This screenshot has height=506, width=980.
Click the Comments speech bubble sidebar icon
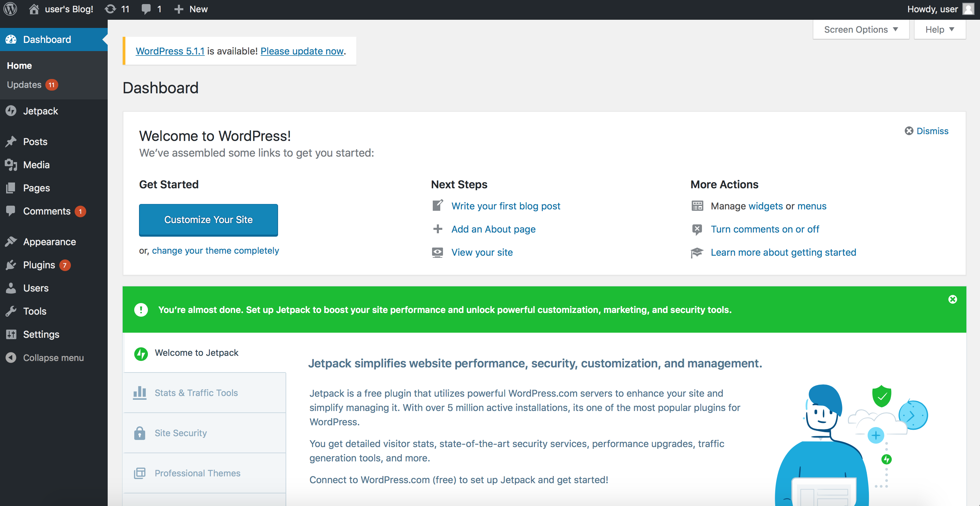click(x=11, y=211)
